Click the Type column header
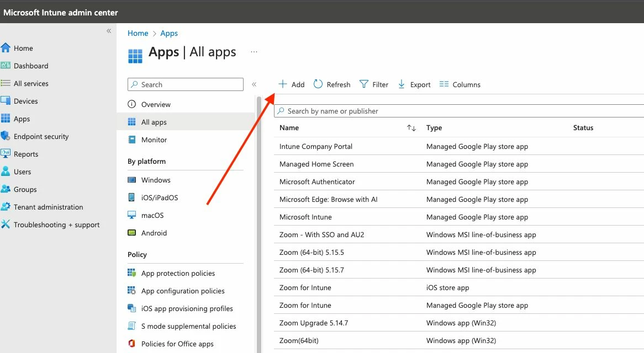Viewport: 644px width, 353px height. point(434,128)
